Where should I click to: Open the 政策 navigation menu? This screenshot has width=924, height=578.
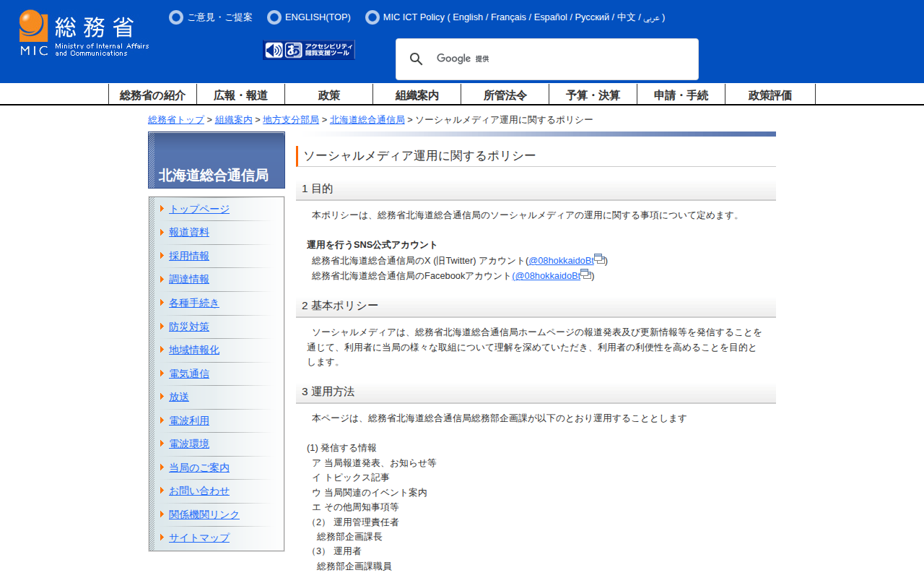click(x=328, y=95)
